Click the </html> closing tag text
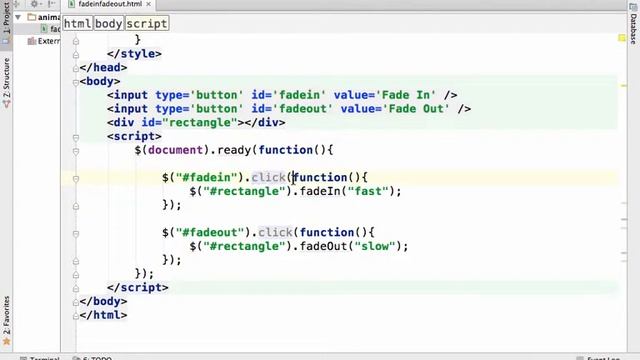This screenshot has height=360, width=640. (x=103, y=315)
